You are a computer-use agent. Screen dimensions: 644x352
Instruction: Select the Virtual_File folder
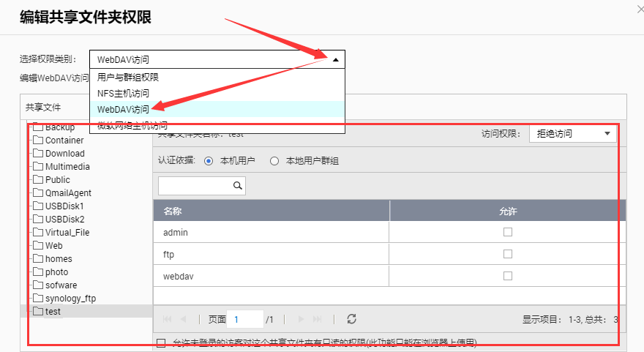click(x=67, y=233)
